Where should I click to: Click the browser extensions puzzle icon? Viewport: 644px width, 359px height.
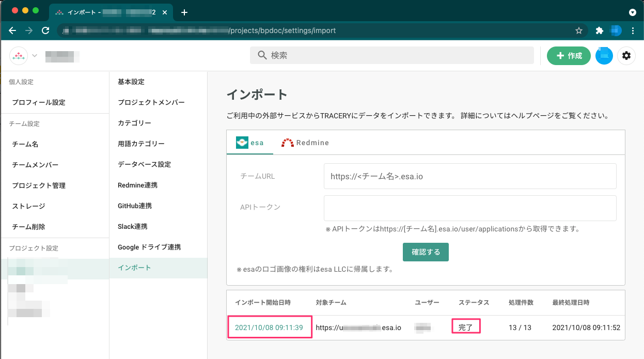(x=599, y=30)
